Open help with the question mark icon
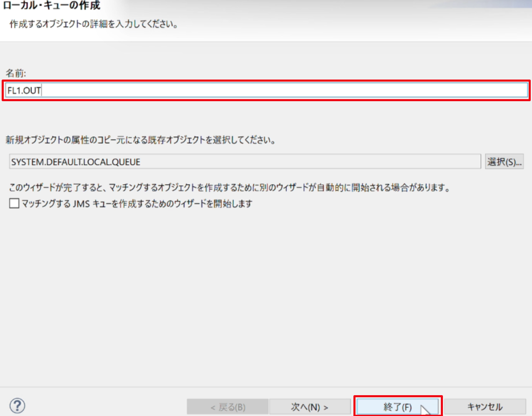Screen dimensions: 532x416 click(x=17, y=406)
